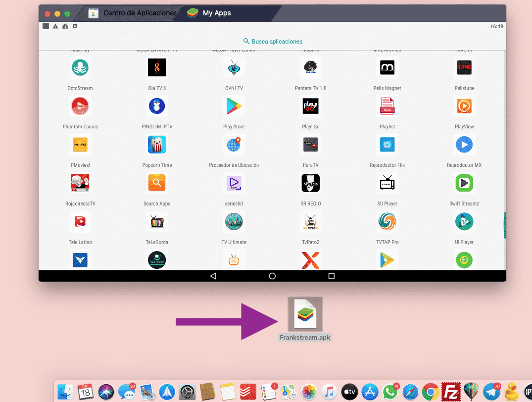Open PlayView app
Screen dimensions: 532x402
pyautogui.click(x=464, y=106)
